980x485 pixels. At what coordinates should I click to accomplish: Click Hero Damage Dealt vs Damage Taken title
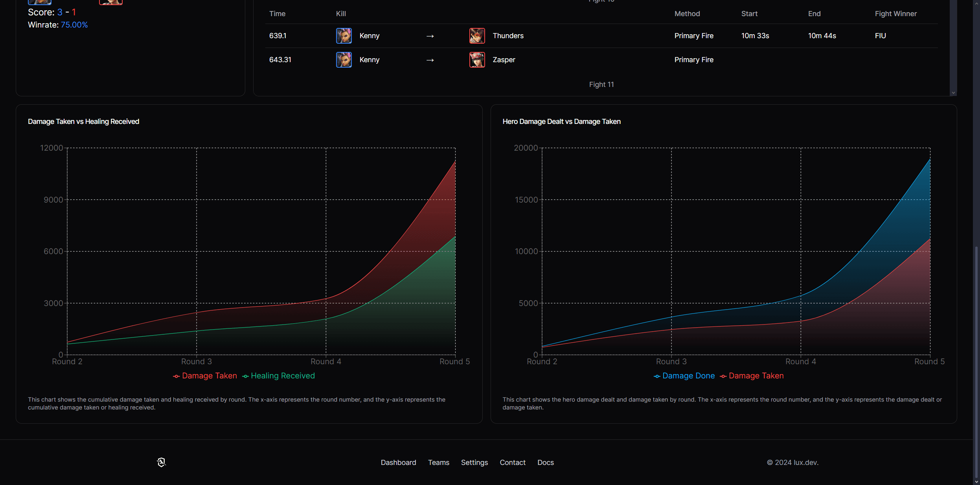tap(561, 122)
